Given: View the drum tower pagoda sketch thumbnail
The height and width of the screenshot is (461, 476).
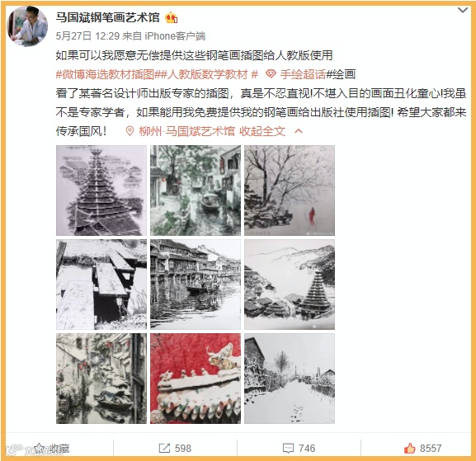Looking at the screenshot, I should pos(101,191).
